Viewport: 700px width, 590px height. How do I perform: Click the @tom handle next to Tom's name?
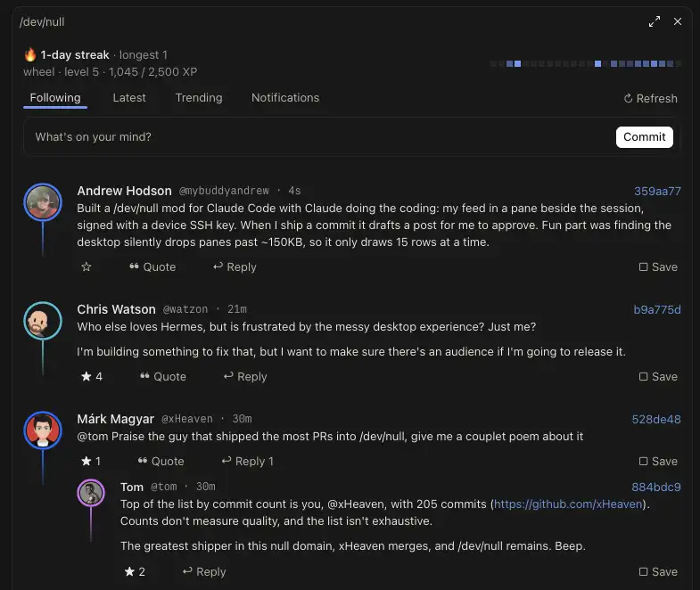click(x=164, y=487)
